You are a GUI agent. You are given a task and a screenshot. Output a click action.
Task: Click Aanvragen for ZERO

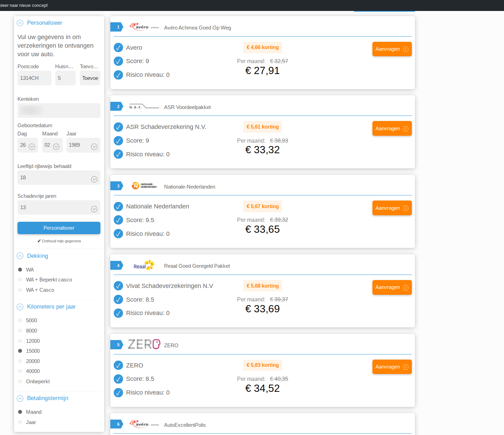[x=392, y=367]
